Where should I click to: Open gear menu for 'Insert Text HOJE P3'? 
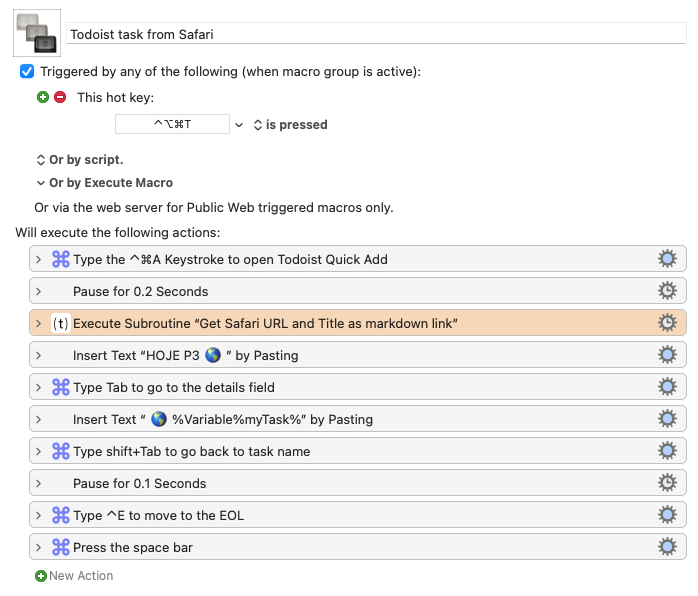point(667,355)
